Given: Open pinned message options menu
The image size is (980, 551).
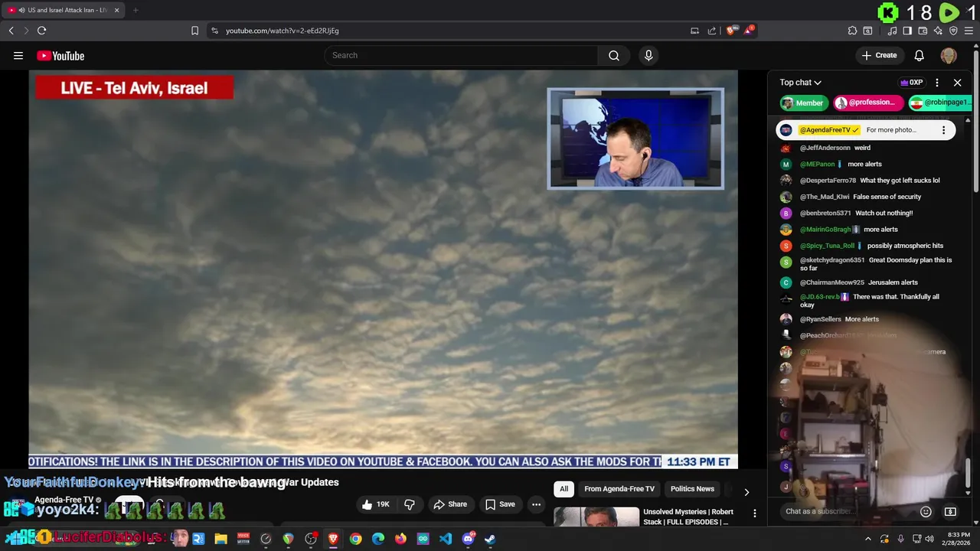Looking at the screenshot, I should click(943, 130).
